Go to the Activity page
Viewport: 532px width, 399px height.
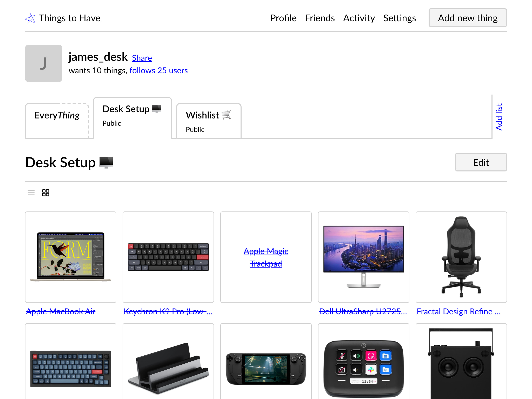coord(359,18)
